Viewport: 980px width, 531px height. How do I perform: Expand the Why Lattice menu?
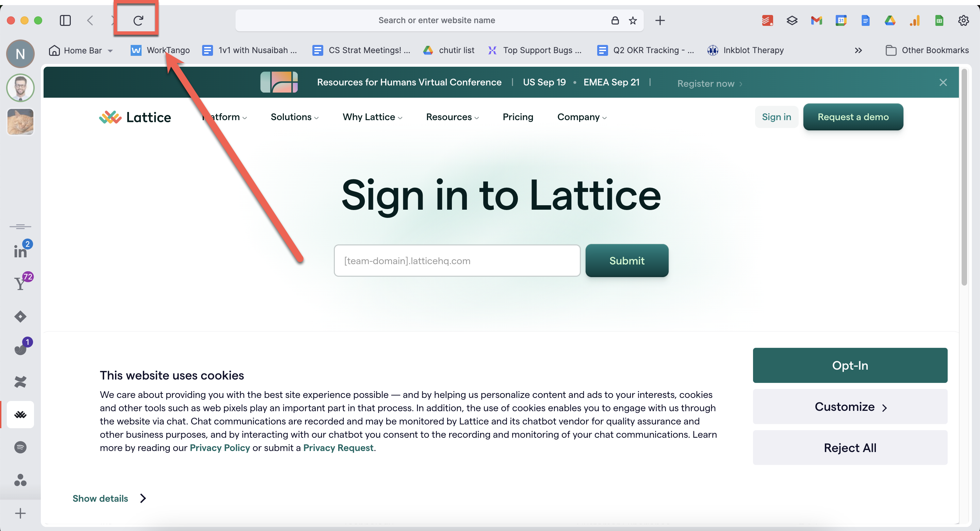click(x=373, y=117)
